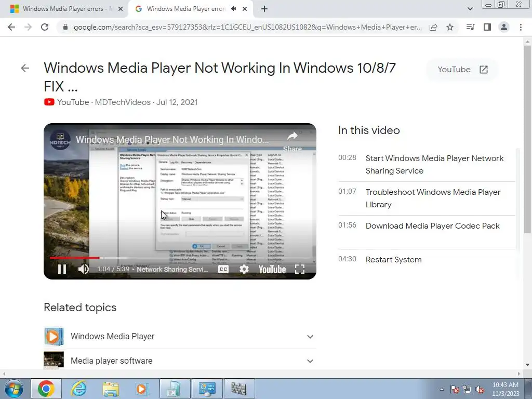
Task: Click the video title heading text
Action: [x=220, y=77]
